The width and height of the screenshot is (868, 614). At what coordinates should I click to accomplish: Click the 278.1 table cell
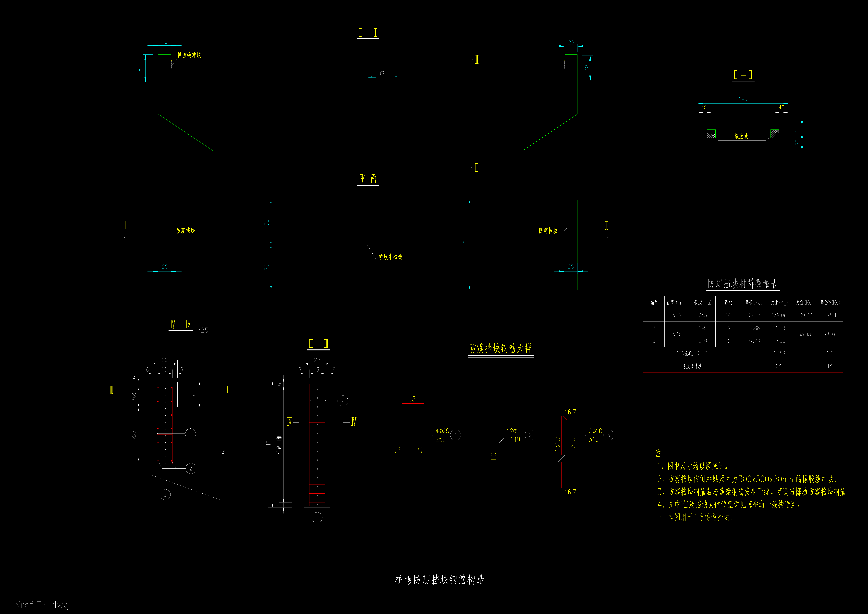pyautogui.click(x=830, y=315)
